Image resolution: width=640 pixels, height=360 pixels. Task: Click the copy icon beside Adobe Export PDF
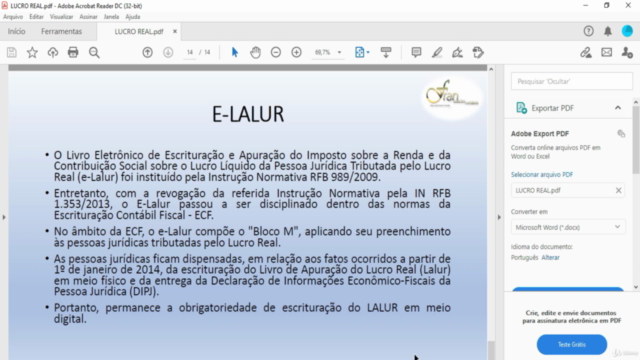[x=621, y=133]
